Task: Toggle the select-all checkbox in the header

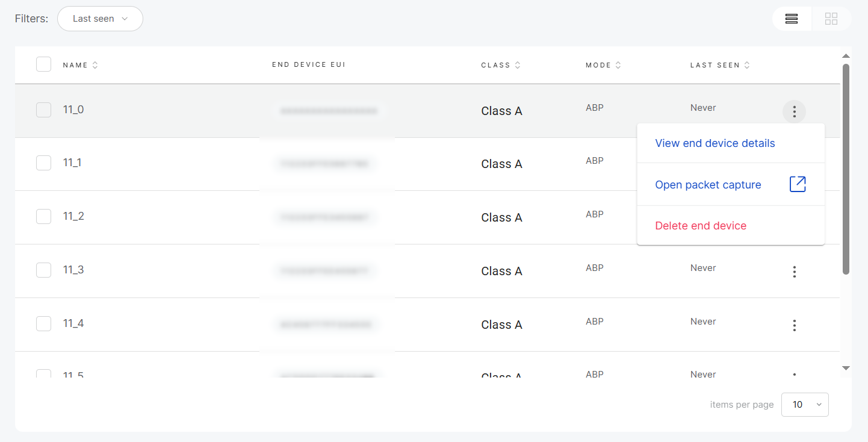Action: [43, 64]
